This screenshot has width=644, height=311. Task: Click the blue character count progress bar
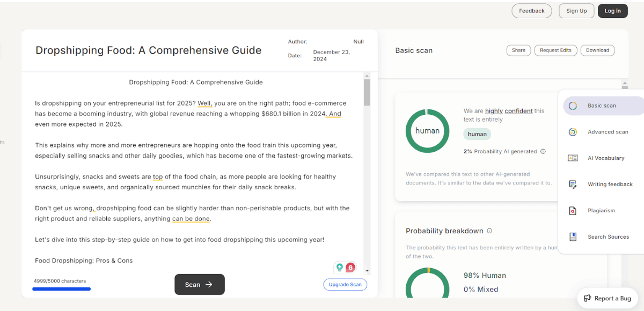point(61,289)
